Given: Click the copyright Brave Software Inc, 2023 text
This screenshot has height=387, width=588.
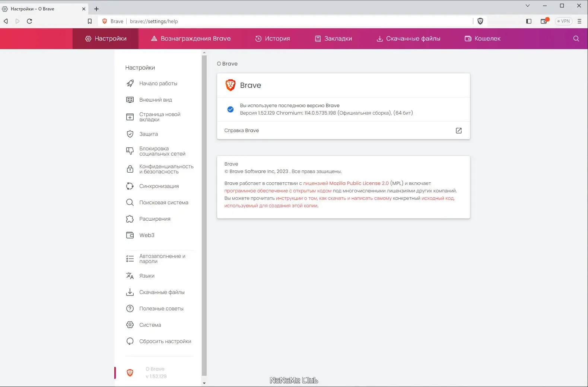Looking at the screenshot, I should point(283,172).
